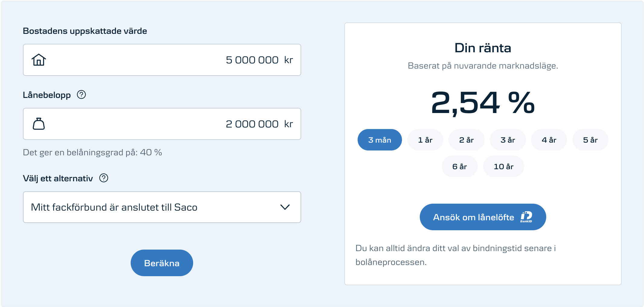Click the BankID logo icon
This screenshot has width=644, height=307.
coord(526,217)
